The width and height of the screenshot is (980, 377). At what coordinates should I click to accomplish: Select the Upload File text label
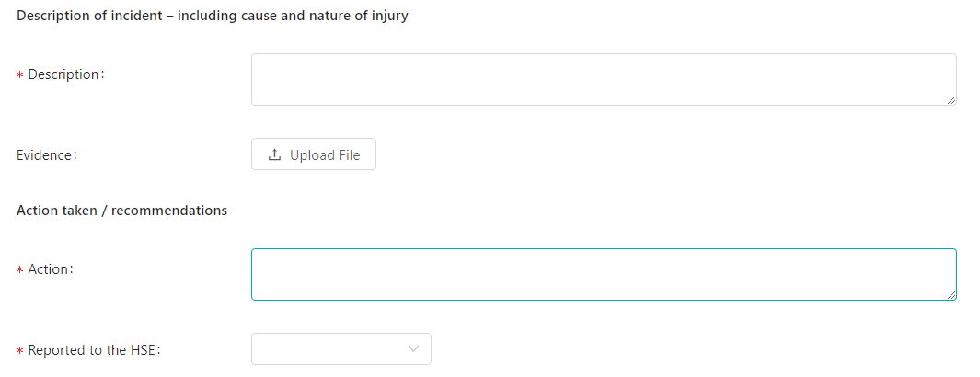click(325, 155)
